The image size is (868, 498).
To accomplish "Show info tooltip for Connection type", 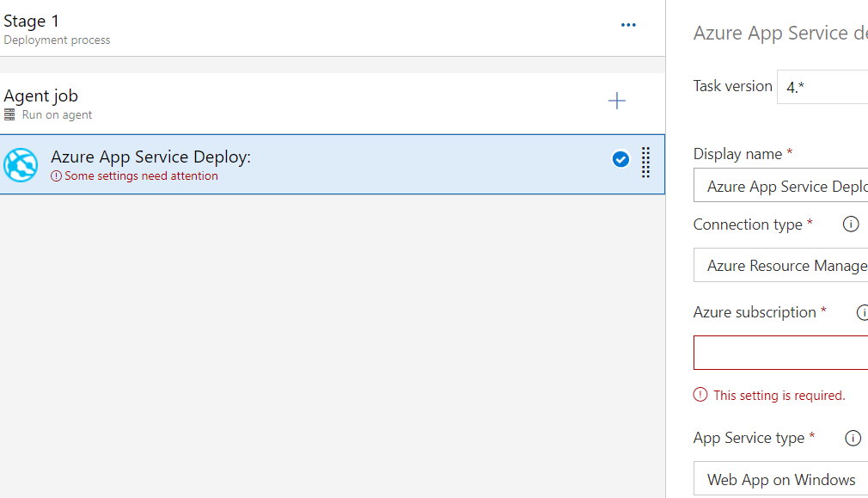I will click(851, 224).
